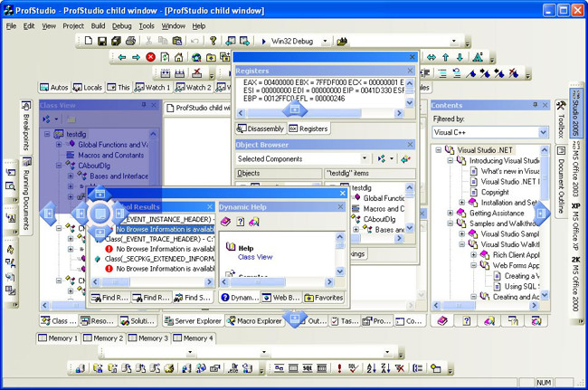This screenshot has height=390, width=588.
Task: Click the Paste clipboard icon
Action: point(177,41)
